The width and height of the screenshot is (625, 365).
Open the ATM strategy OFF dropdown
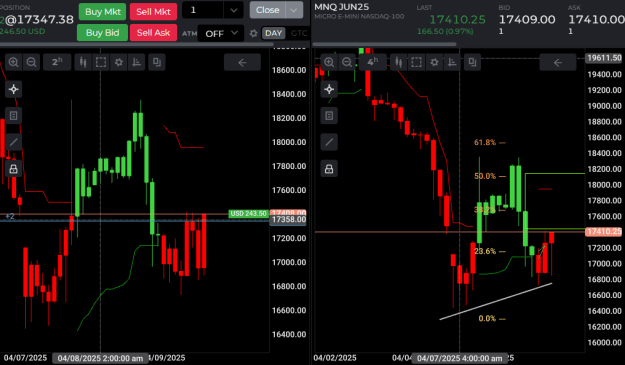tap(221, 33)
